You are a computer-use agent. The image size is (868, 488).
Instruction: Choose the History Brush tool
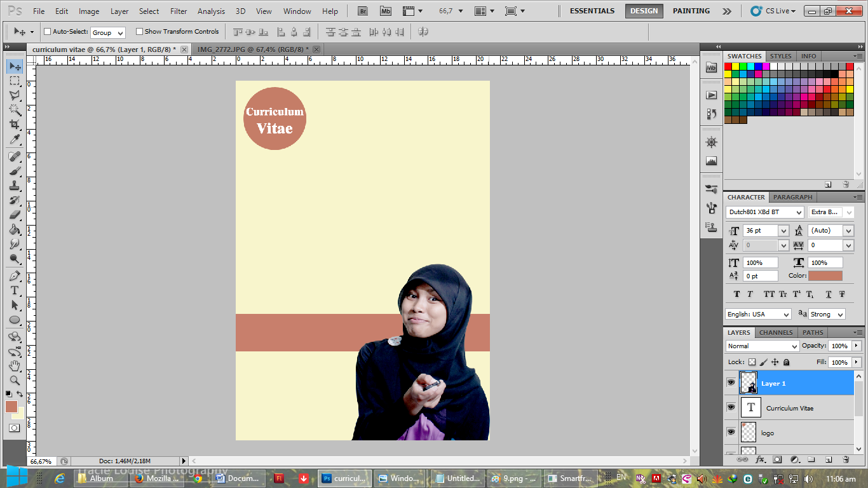[x=15, y=200]
